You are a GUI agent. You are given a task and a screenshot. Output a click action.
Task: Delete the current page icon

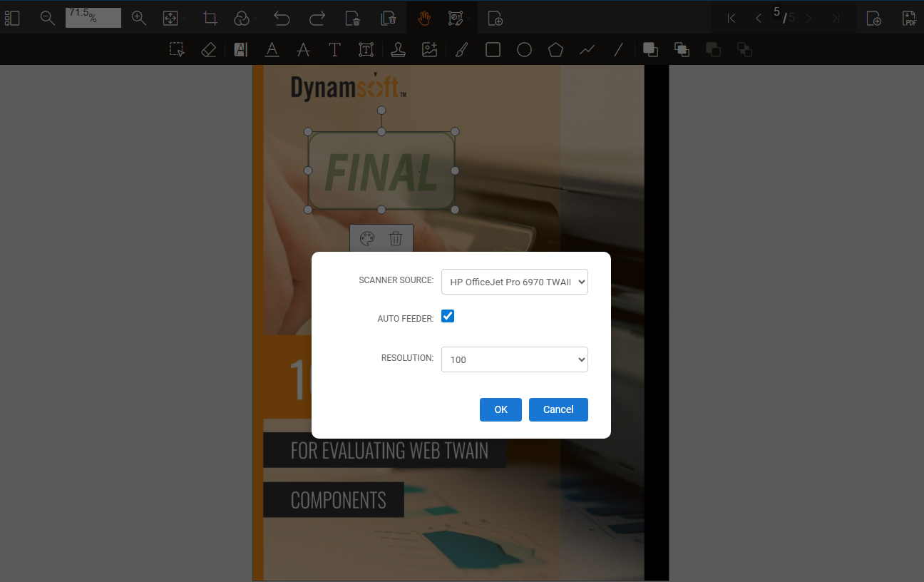[x=353, y=19]
